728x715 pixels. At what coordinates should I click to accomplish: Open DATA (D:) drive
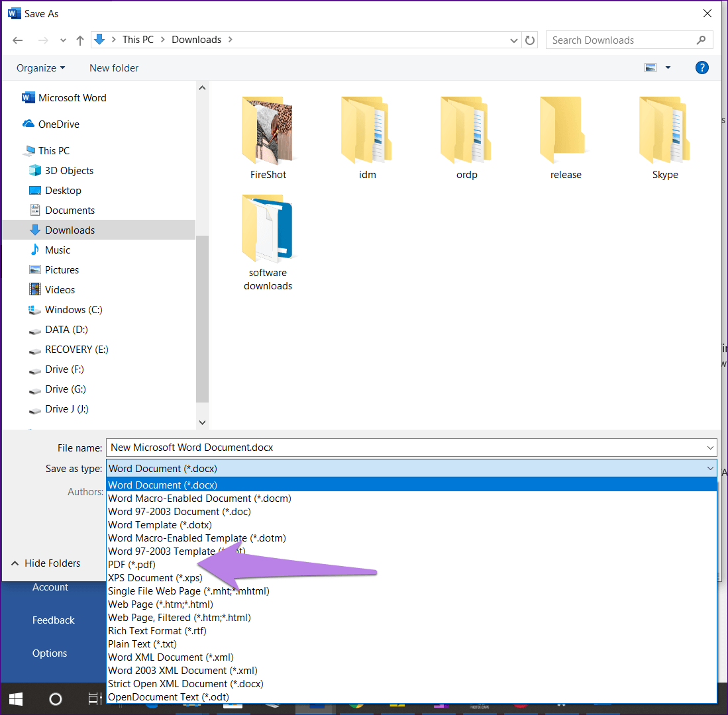(x=58, y=330)
